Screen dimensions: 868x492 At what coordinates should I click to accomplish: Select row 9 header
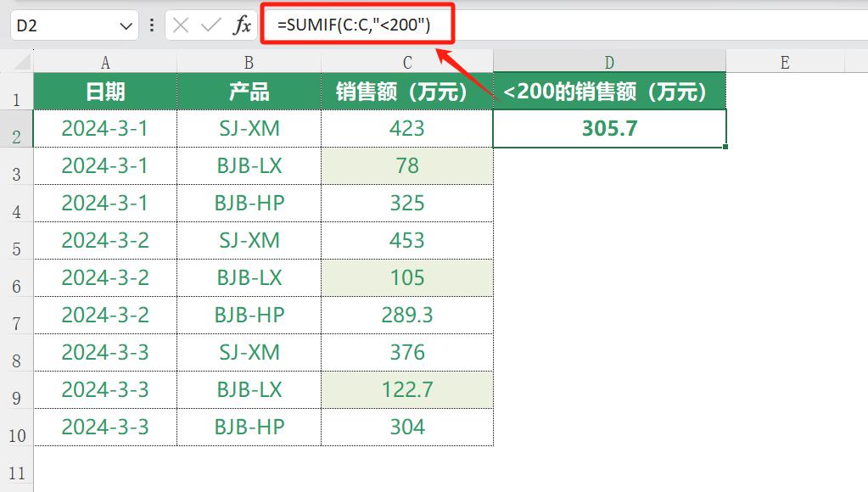(17, 390)
